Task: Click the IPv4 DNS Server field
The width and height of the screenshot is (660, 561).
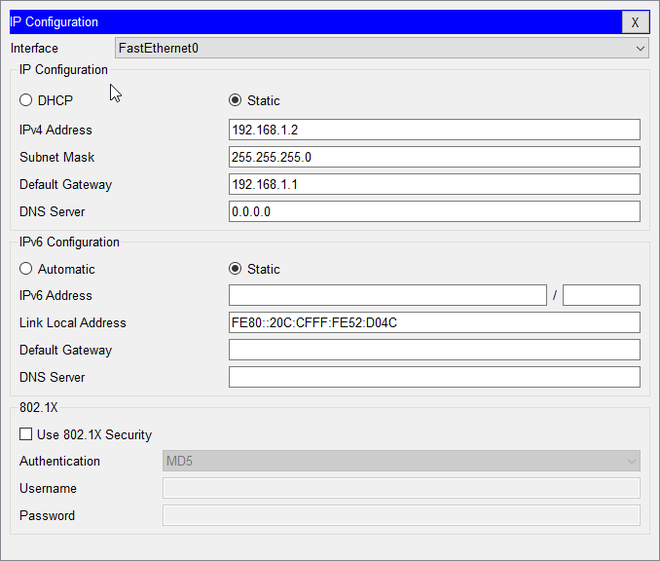Action: (434, 211)
